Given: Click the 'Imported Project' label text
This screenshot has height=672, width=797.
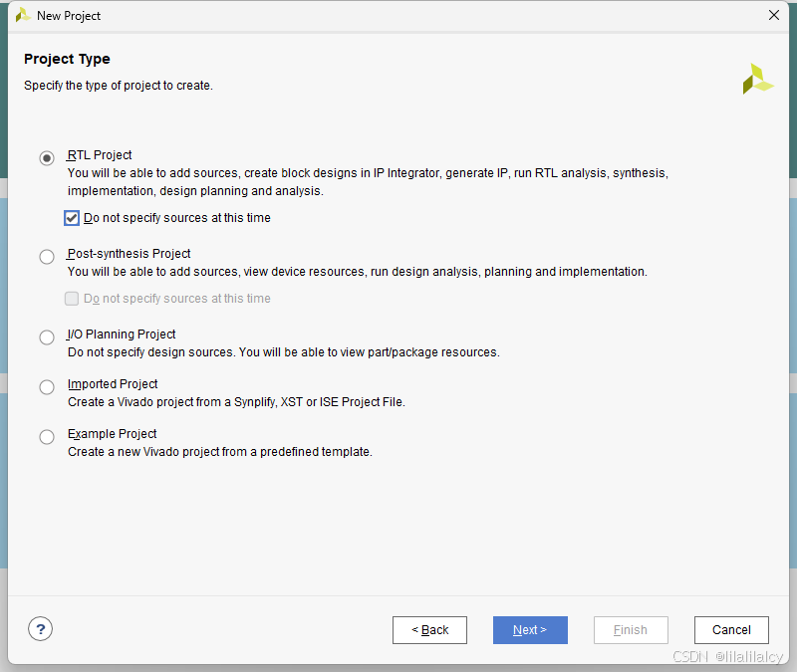Looking at the screenshot, I should [113, 384].
